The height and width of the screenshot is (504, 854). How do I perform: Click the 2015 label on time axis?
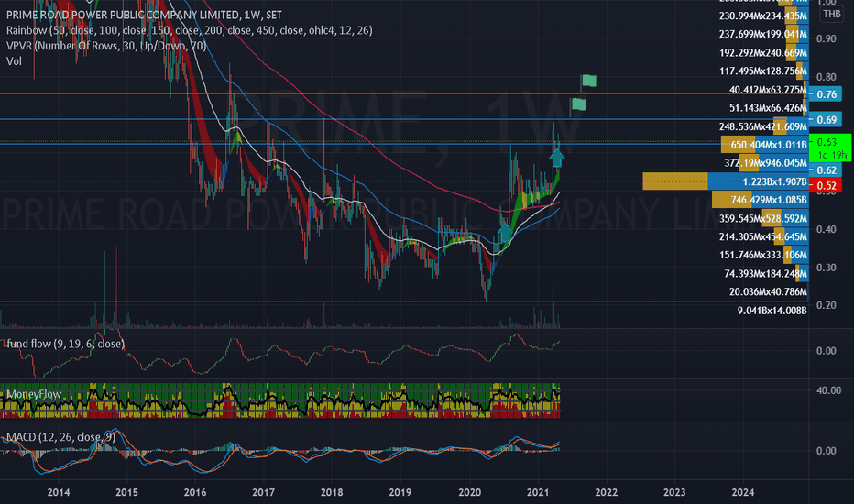(x=126, y=493)
